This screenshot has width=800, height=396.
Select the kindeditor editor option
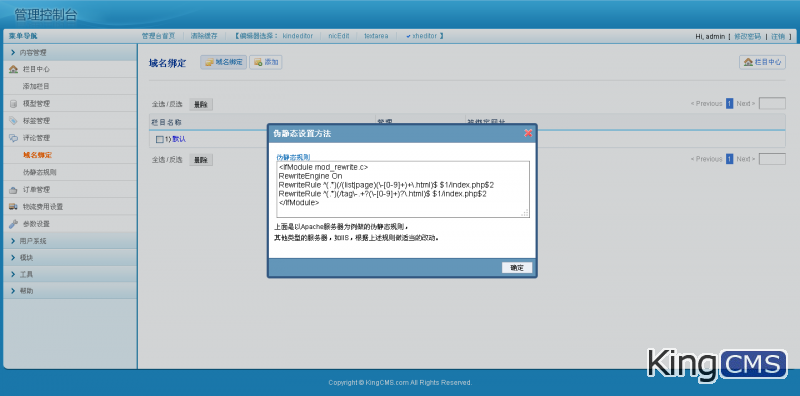(x=297, y=36)
